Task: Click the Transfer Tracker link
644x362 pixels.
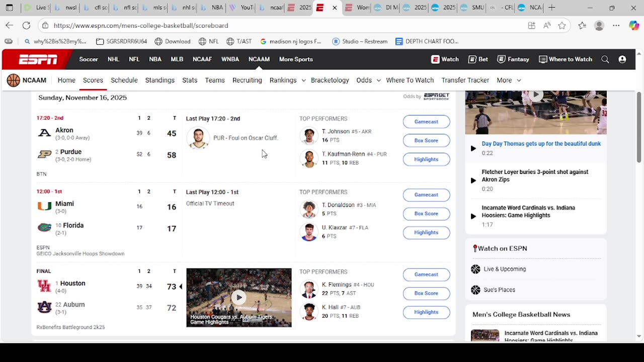Action: [465, 80]
